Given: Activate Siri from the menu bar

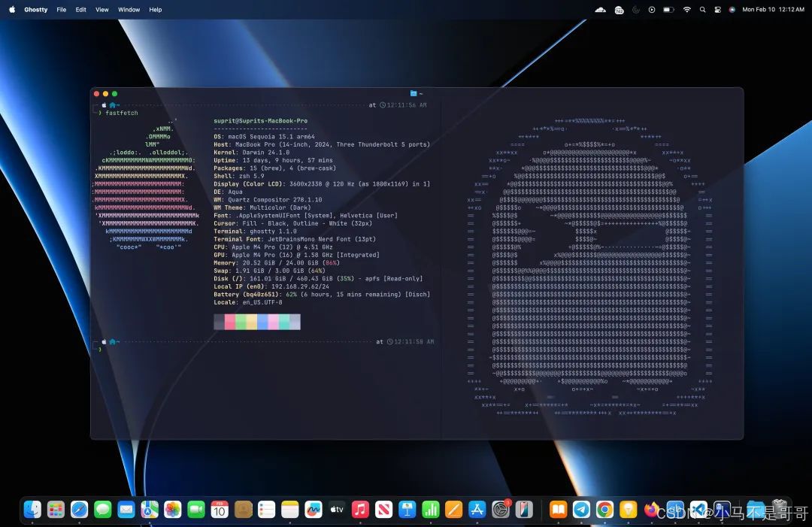Looking at the screenshot, I should 732,9.
